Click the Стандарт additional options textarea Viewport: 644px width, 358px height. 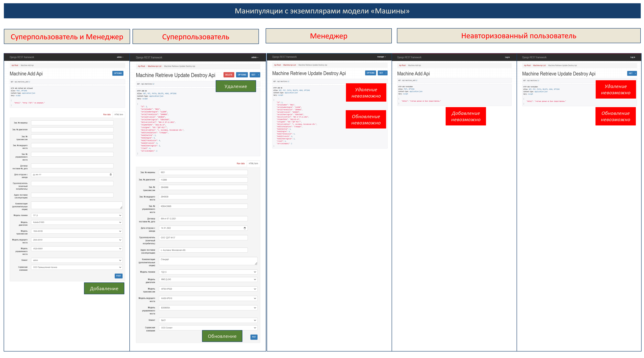[208, 261]
